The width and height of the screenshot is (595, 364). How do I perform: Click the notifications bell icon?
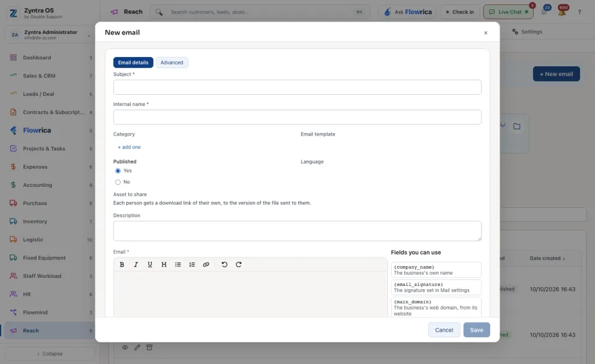coord(562,12)
